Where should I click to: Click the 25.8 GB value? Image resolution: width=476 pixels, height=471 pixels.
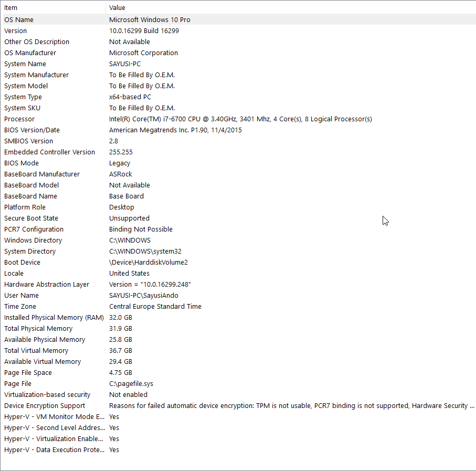click(121, 340)
